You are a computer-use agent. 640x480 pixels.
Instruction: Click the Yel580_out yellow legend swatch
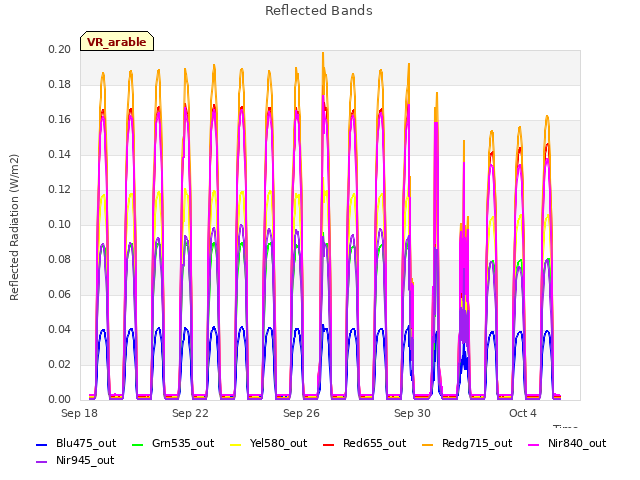point(236,444)
